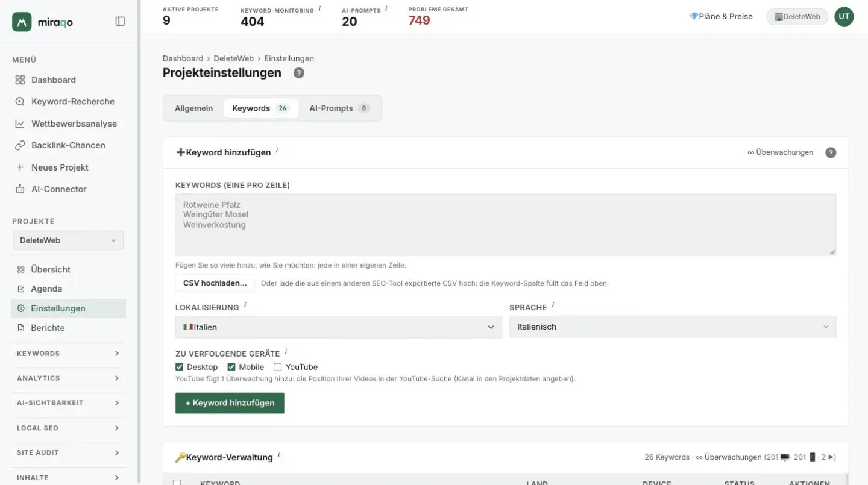The height and width of the screenshot is (485, 868).
Task: Expand the Local SEO sidebar section
Action: tap(68, 428)
